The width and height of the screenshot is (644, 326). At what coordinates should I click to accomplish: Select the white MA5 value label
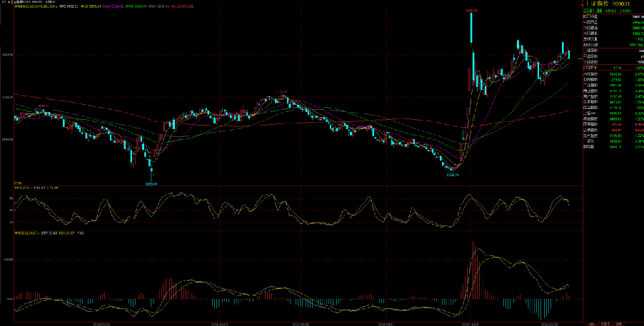coord(69,7)
